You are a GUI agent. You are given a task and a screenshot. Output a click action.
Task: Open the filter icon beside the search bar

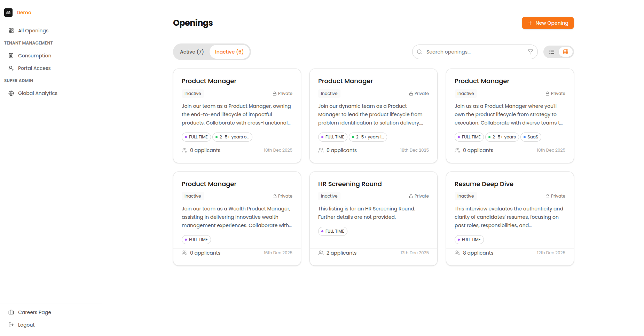530,51
